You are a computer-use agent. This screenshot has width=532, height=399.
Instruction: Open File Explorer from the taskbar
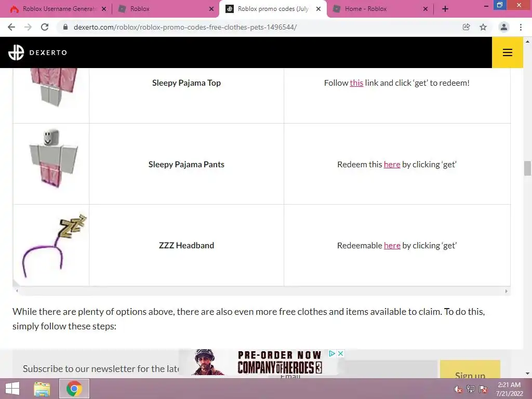pos(42,389)
